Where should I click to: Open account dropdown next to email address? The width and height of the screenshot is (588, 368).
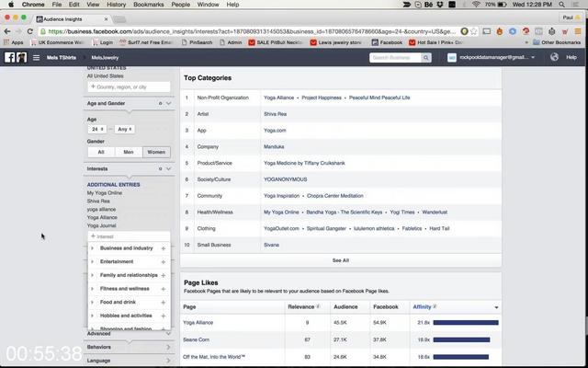coord(533,57)
